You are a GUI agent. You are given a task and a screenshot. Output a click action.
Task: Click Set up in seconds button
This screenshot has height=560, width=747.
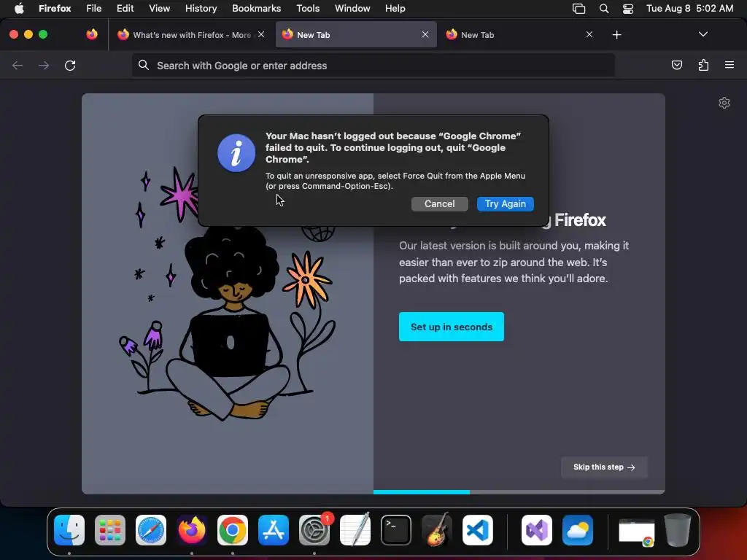(x=451, y=327)
